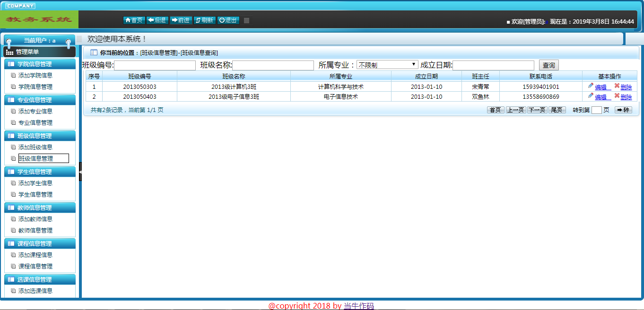
Task: Click the 转 go-to-page button
Action: point(623,110)
